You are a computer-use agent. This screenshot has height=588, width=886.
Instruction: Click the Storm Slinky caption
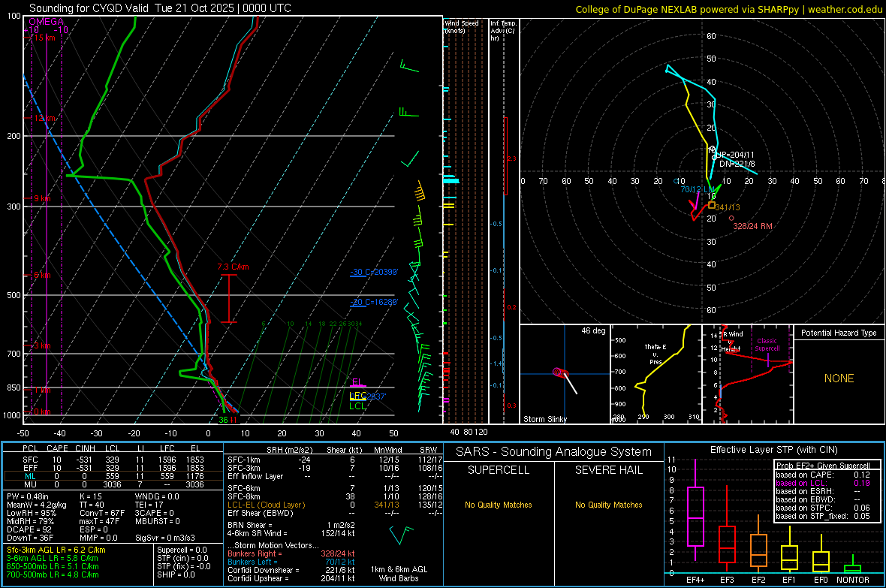click(x=544, y=419)
